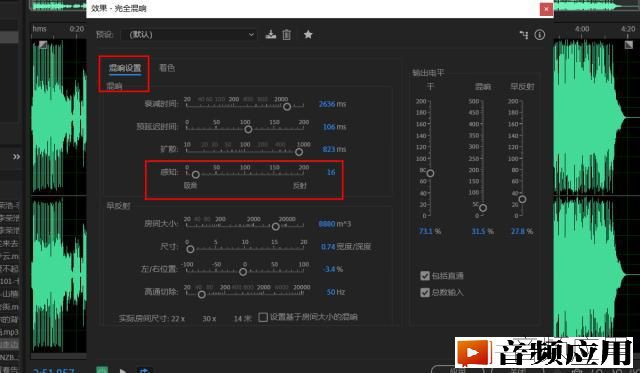Click the info icon in effect dialog

coord(540,35)
